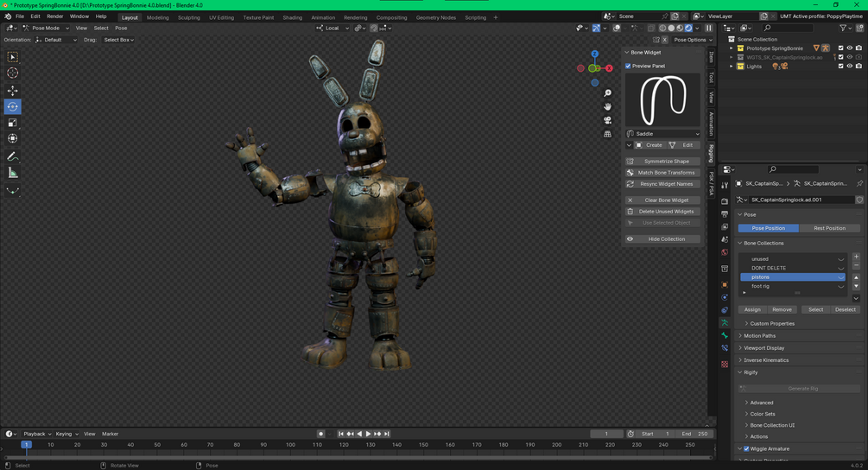Select the Select Box tool
The image size is (868, 470).
point(13,57)
